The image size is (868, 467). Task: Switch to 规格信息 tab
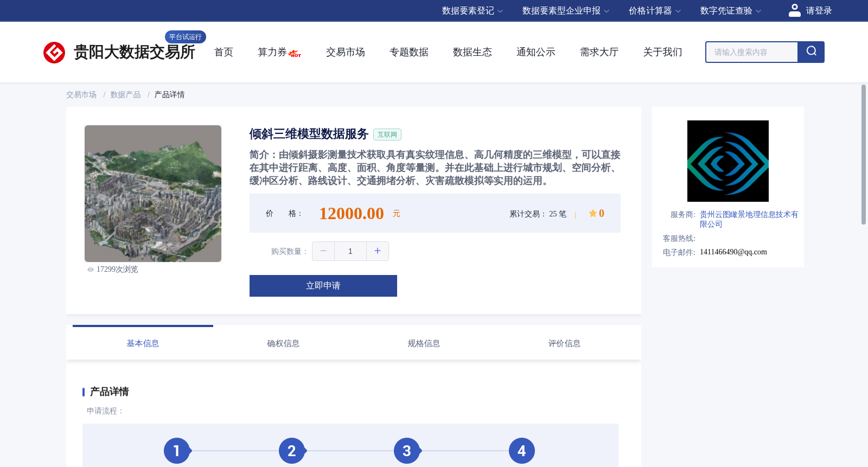424,343
